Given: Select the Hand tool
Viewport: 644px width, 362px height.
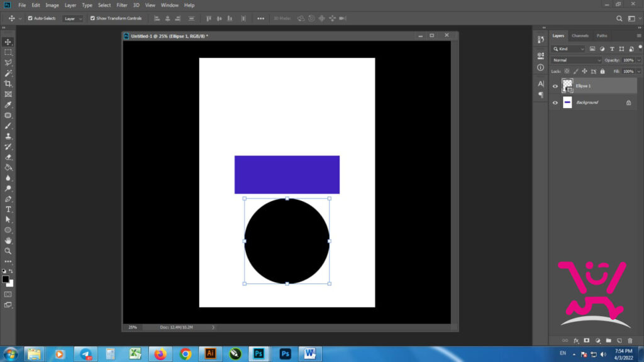Looking at the screenshot, I should pos(8,241).
